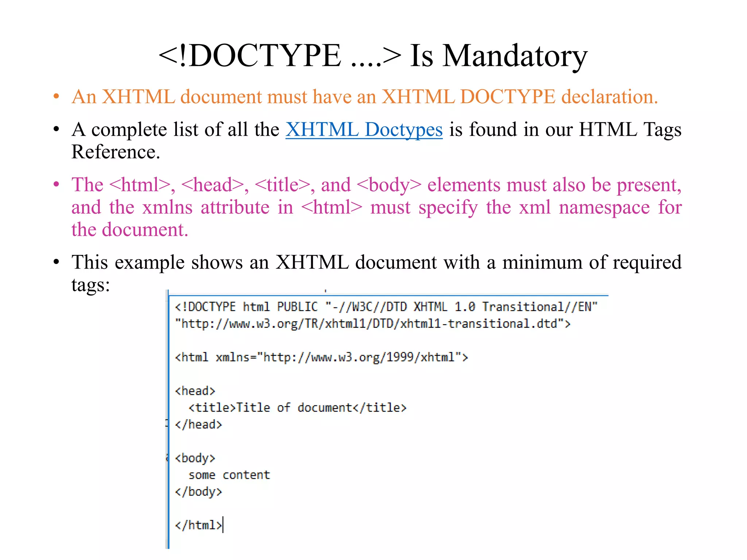
Task: Click the '<body>' opening tag line
Action: click(195, 458)
